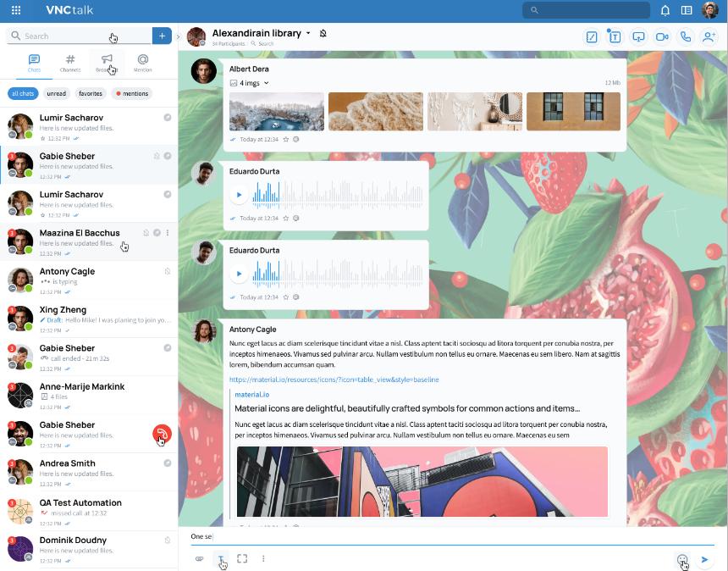Switch to the Mention tab
This screenshot has height=571, width=728.
coord(142,63)
